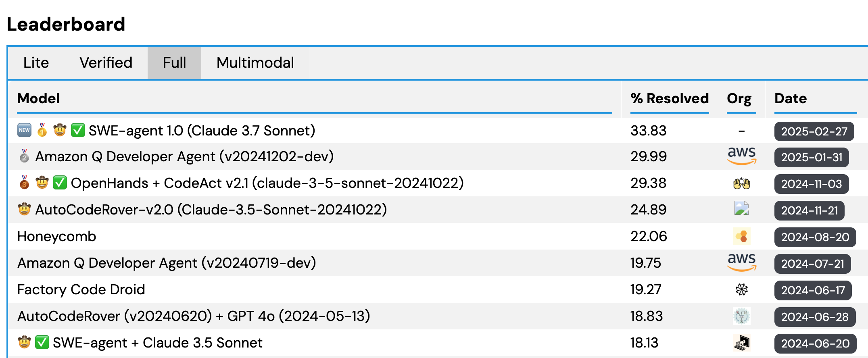Select the Full leaderboard tab
Viewport: 868px width, 358px height.
click(x=174, y=63)
